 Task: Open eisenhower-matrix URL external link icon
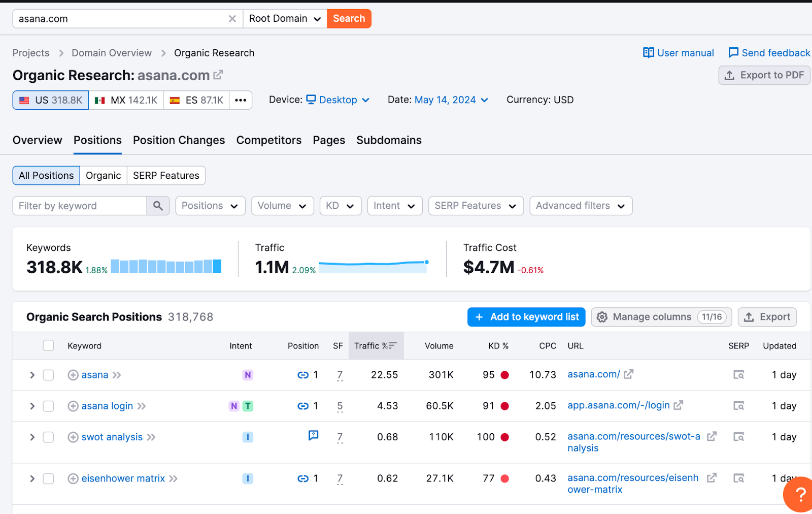coord(712,478)
